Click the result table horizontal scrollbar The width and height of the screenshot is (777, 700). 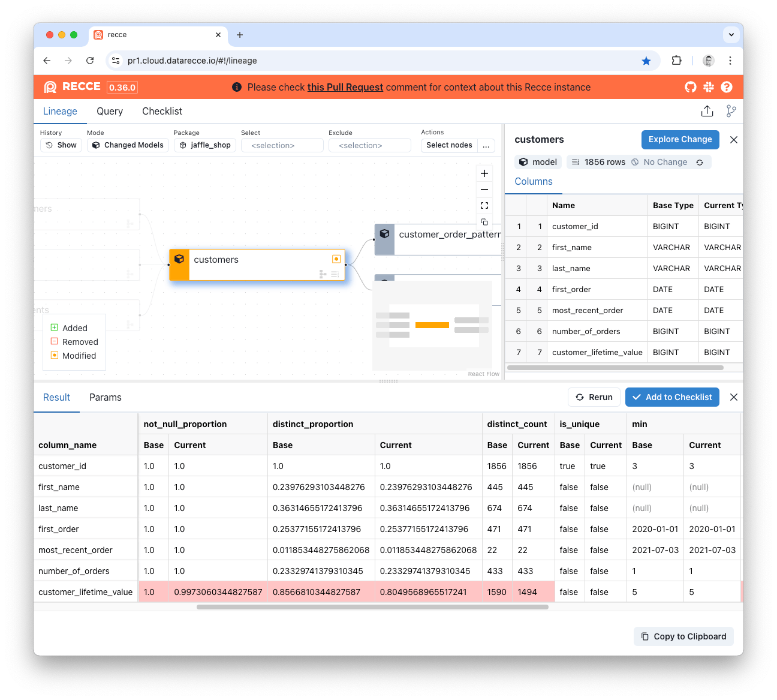click(x=372, y=607)
